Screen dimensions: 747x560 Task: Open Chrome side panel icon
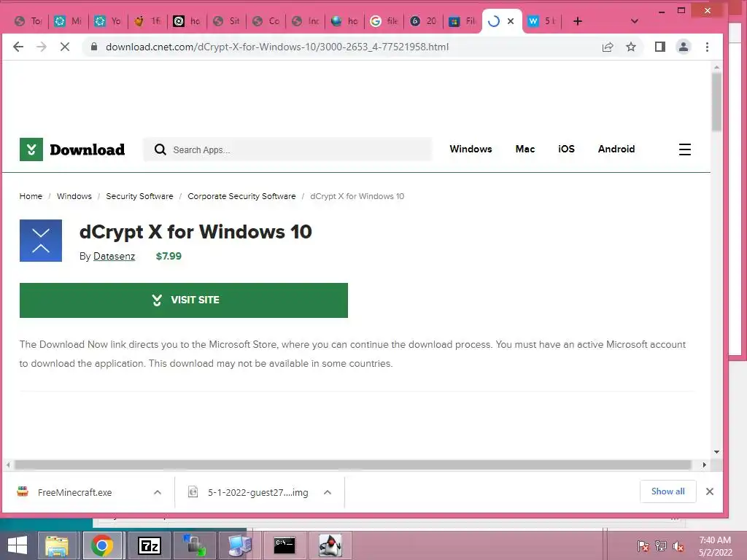click(659, 47)
